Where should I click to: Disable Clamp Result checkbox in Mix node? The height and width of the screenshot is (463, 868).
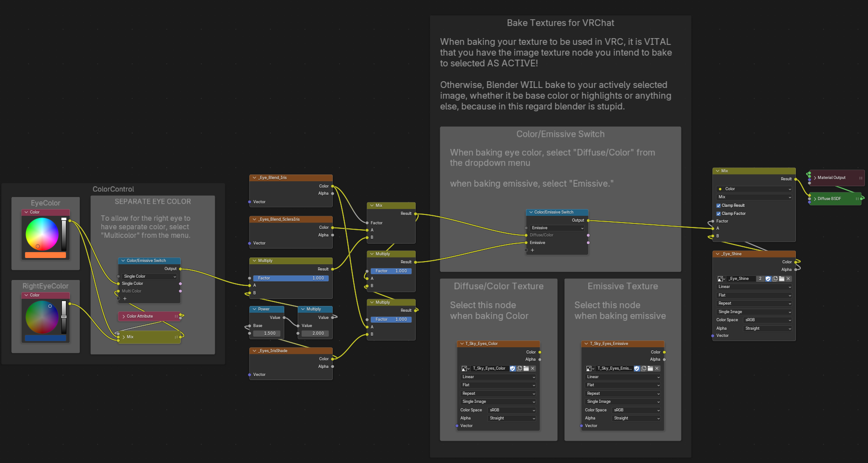[x=718, y=205]
